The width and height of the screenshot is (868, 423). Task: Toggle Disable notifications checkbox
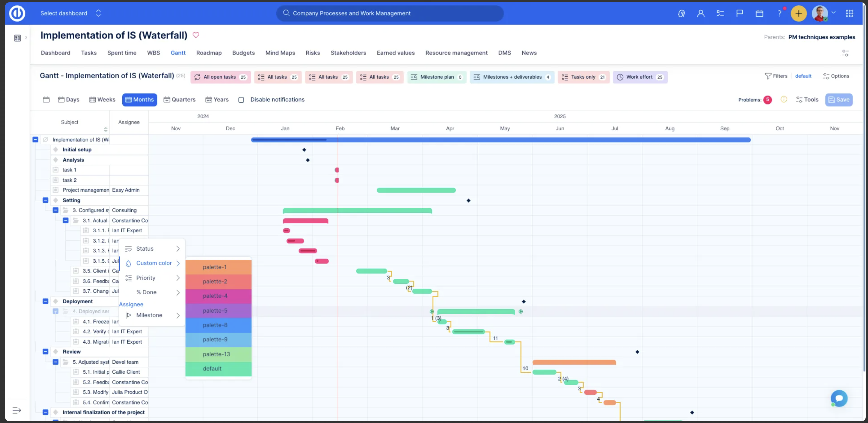pyautogui.click(x=241, y=100)
